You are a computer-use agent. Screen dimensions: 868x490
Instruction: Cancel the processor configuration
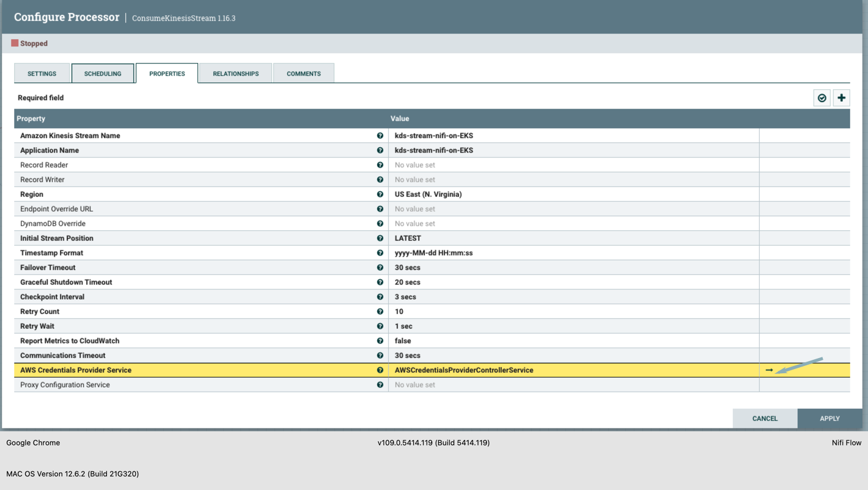point(765,419)
